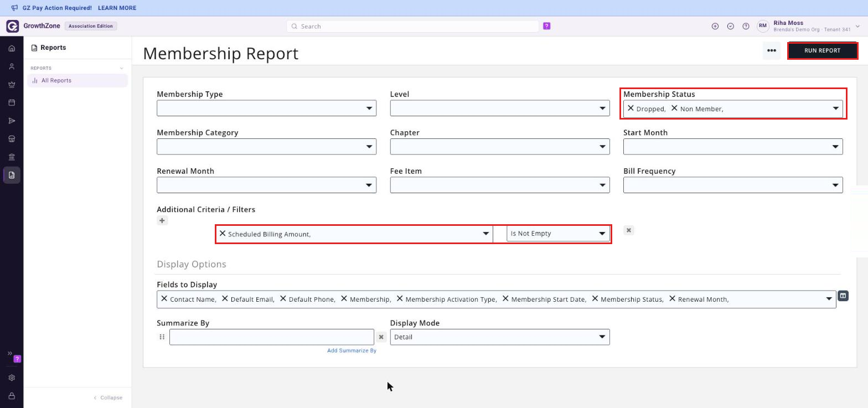
Task: Collapse the REPORTS sidebar section
Action: [122, 68]
